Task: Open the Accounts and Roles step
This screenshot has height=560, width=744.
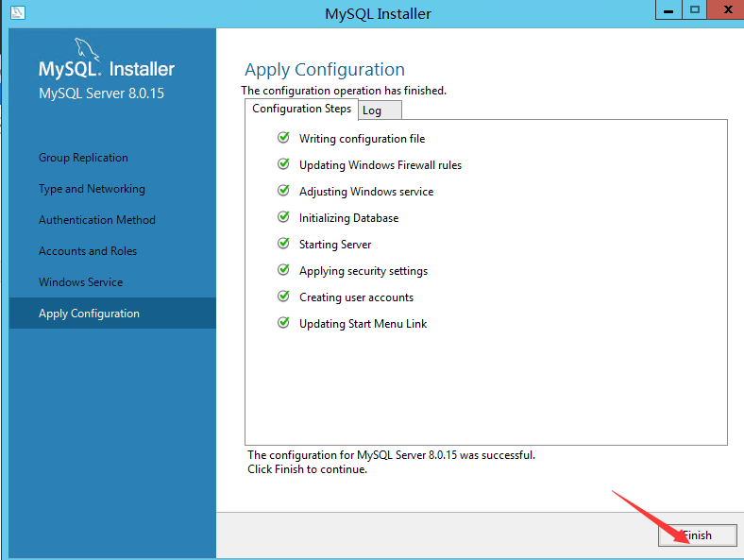Action: tap(88, 251)
